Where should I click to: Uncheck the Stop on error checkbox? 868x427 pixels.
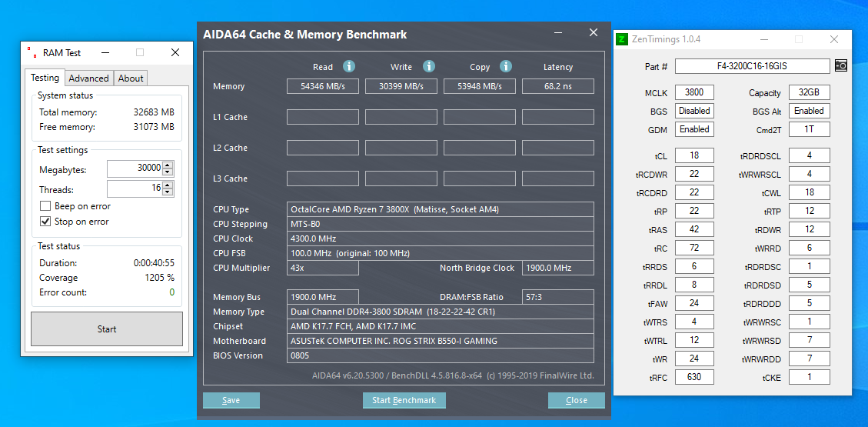[x=45, y=222]
